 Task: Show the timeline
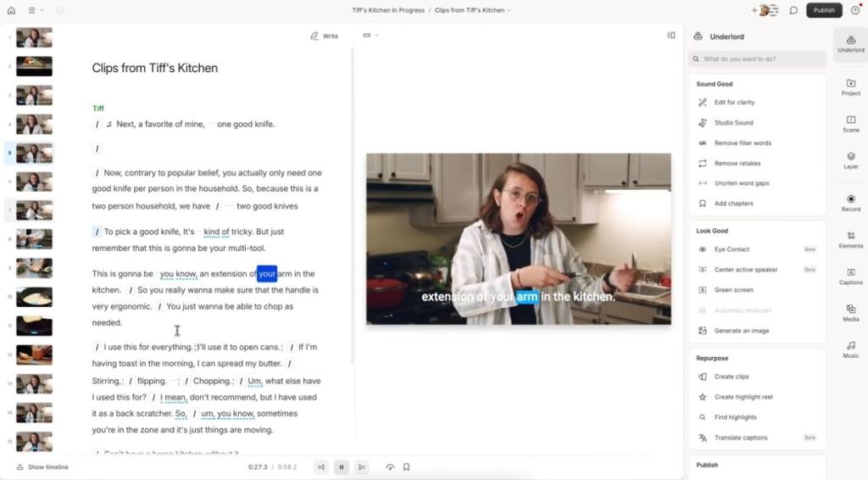pyautogui.click(x=42, y=467)
